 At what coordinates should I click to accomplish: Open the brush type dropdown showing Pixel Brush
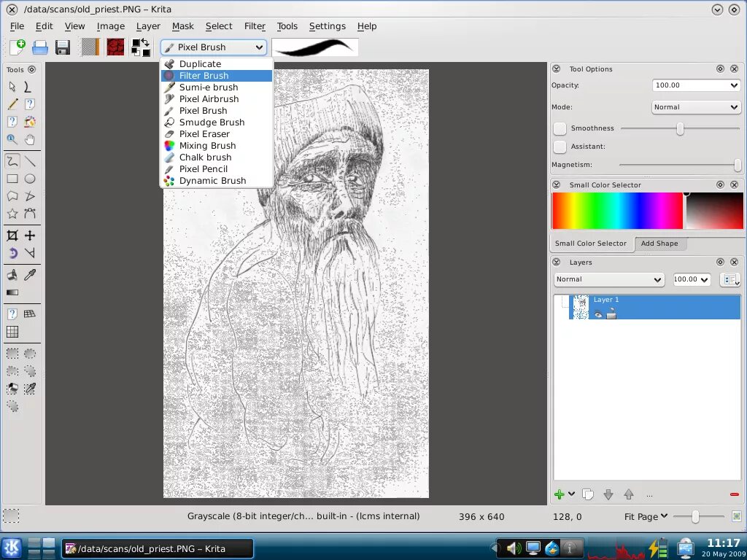[213, 47]
